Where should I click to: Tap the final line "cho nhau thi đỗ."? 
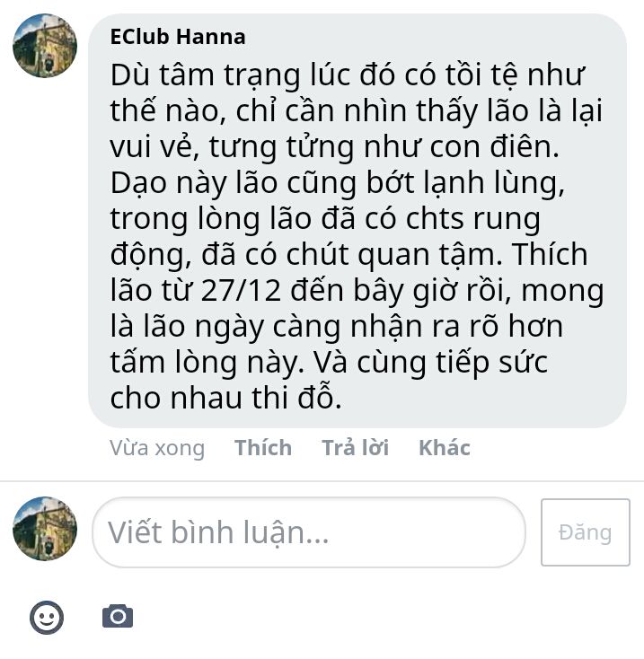[x=225, y=397]
